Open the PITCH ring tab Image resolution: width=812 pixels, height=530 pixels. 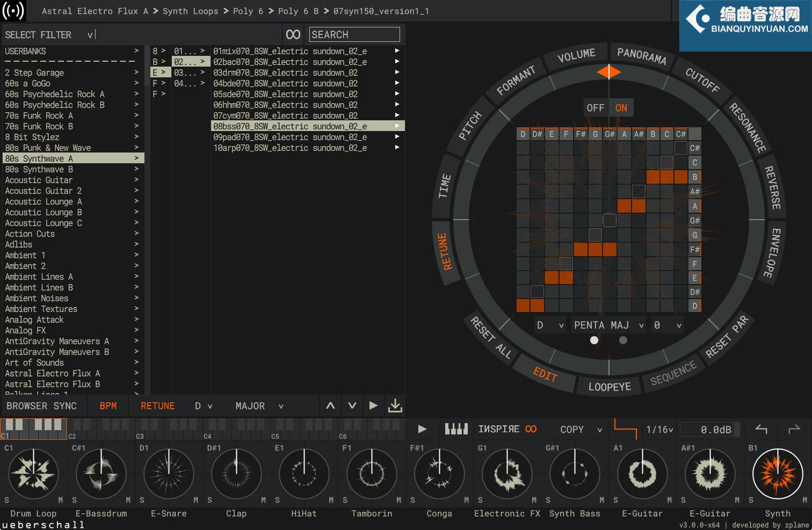tap(470, 126)
